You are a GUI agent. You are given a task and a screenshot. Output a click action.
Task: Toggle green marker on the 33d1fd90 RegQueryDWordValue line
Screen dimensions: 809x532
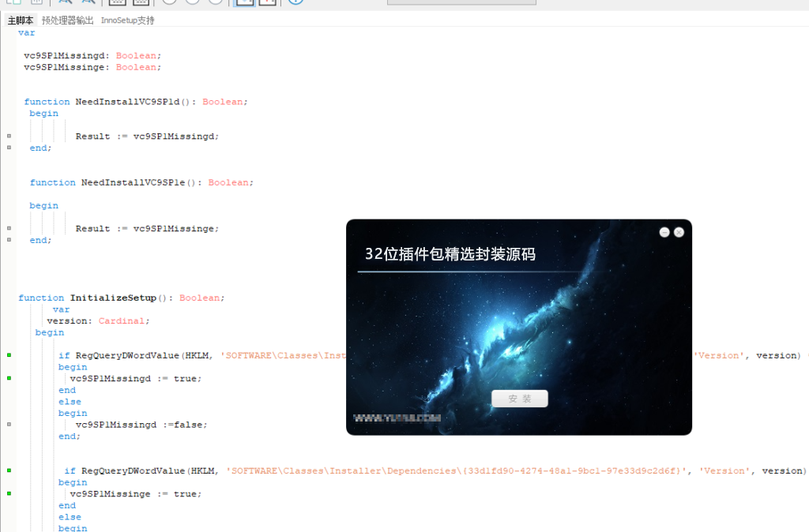click(x=9, y=471)
